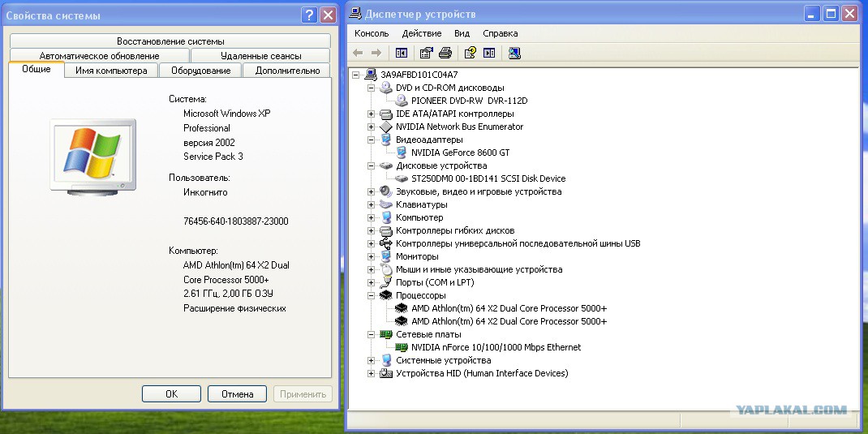
Task: Click the Help toolbar icon with question mark
Action: coord(470,53)
